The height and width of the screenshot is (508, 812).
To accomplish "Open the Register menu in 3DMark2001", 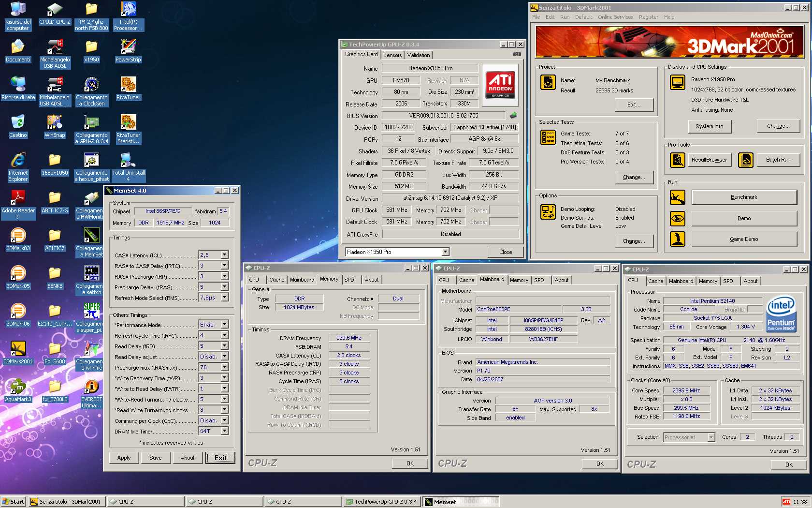I will [x=648, y=17].
